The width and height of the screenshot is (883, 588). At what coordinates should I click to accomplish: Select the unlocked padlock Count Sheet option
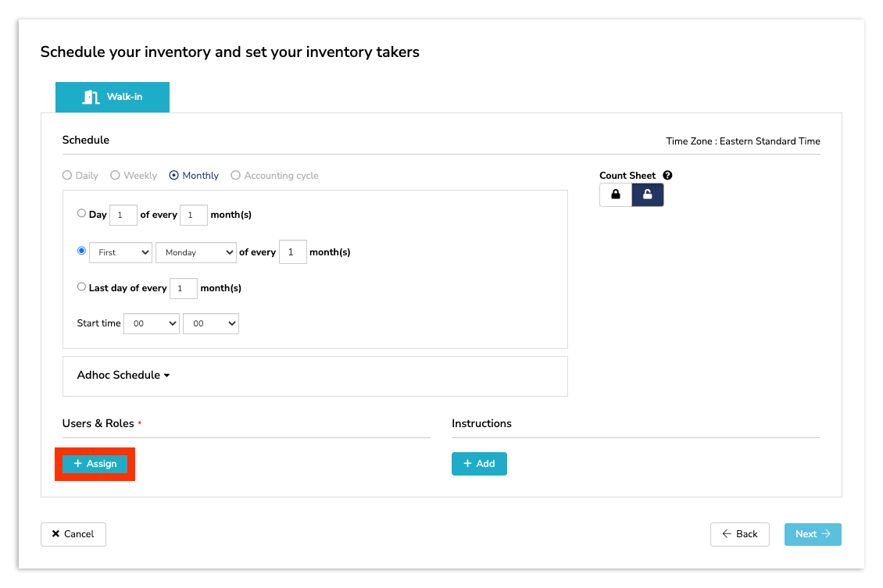[648, 194]
